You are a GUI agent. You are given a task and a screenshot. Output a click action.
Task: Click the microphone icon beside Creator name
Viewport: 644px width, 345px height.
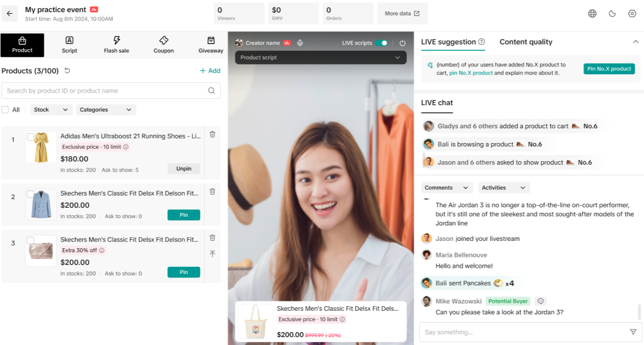coord(300,43)
